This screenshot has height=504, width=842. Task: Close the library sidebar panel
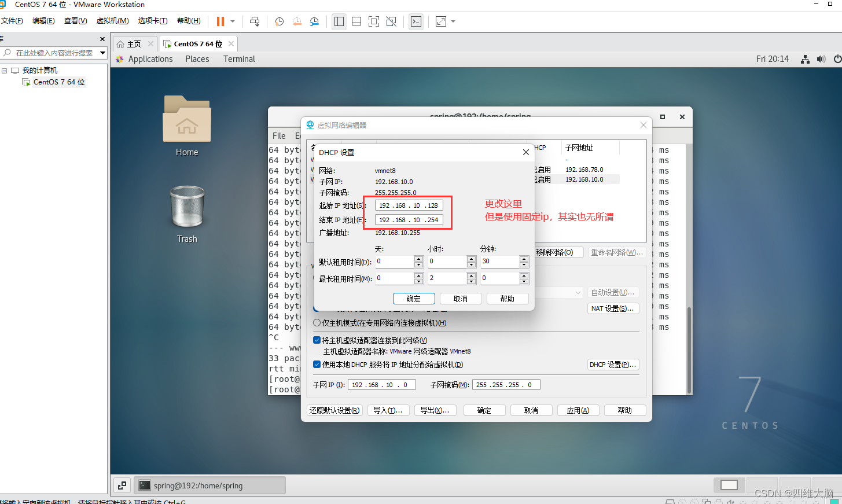(102, 39)
